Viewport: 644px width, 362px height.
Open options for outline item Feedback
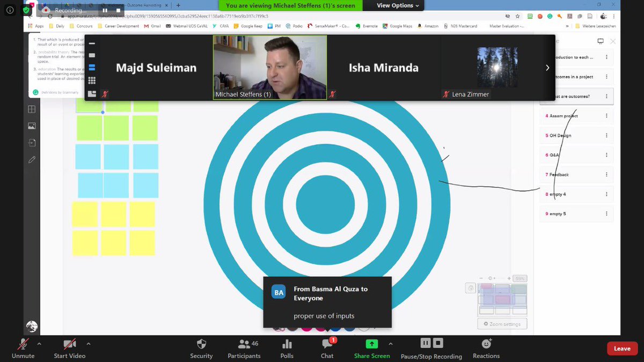606,174
